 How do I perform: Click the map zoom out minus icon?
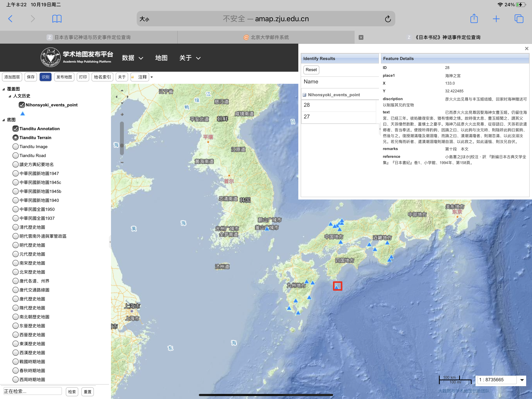point(122,162)
